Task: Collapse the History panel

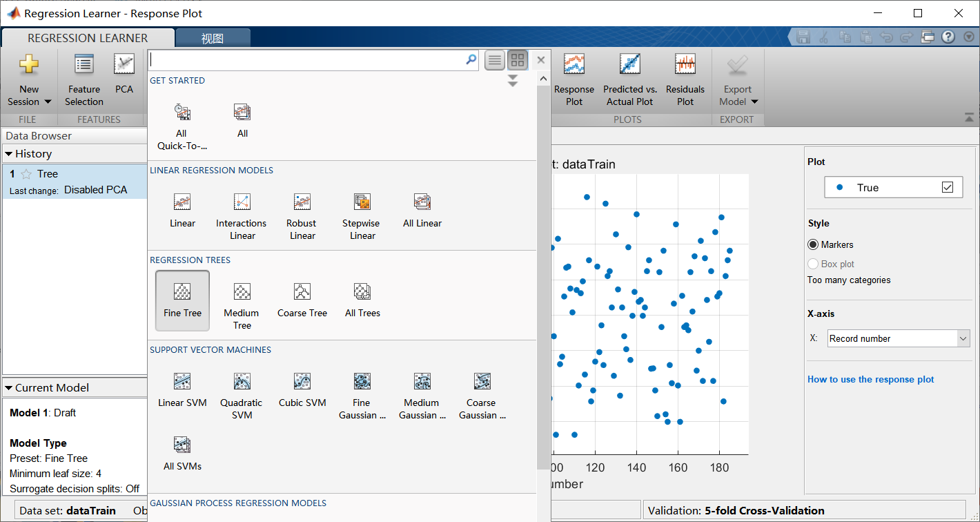Action: [x=9, y=154]
